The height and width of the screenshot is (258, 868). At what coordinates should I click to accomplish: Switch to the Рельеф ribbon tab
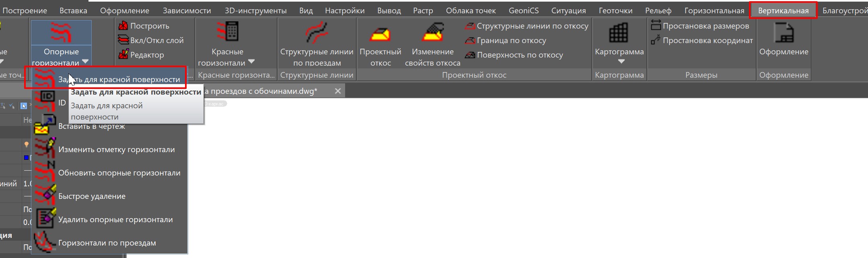click(658, 10)
